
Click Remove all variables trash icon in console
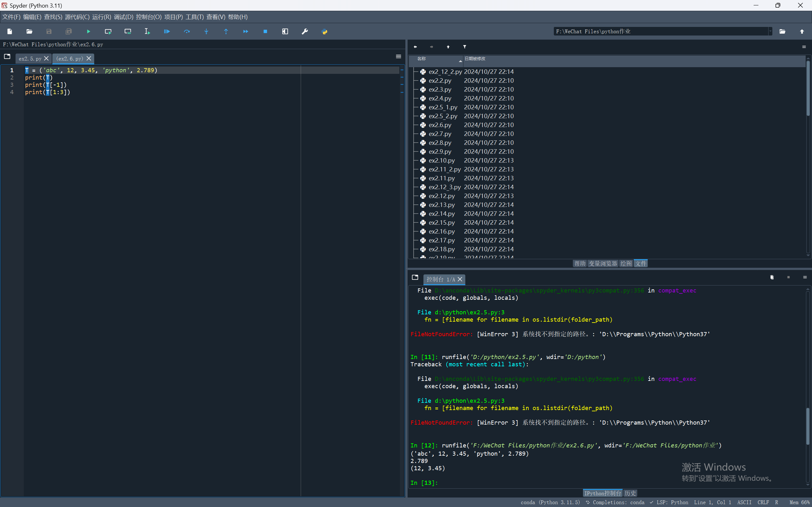click(772, 277)
